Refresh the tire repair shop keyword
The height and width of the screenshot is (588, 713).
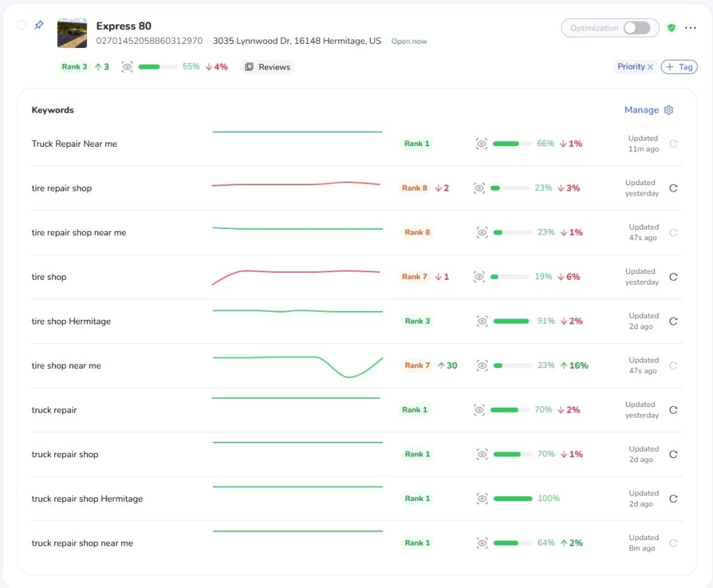(x=673, y=188)
